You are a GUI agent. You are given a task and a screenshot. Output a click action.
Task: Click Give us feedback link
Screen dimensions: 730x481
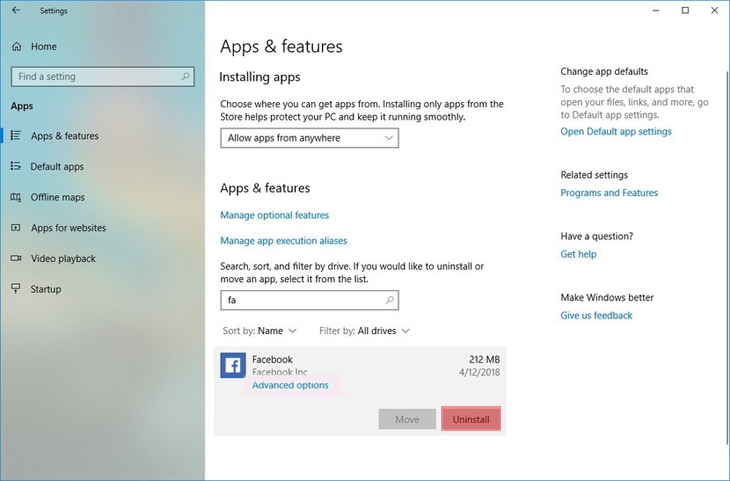click(596, 315)
